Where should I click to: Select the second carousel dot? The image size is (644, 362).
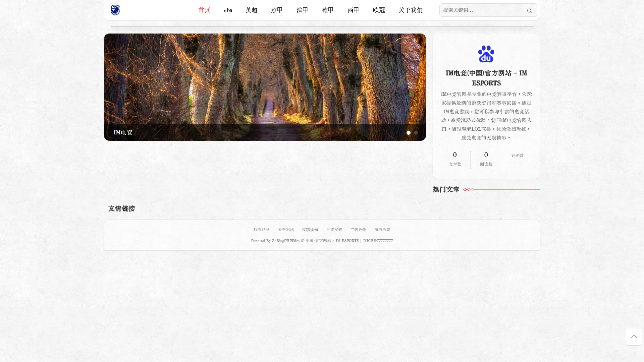[x=416, y=133]
